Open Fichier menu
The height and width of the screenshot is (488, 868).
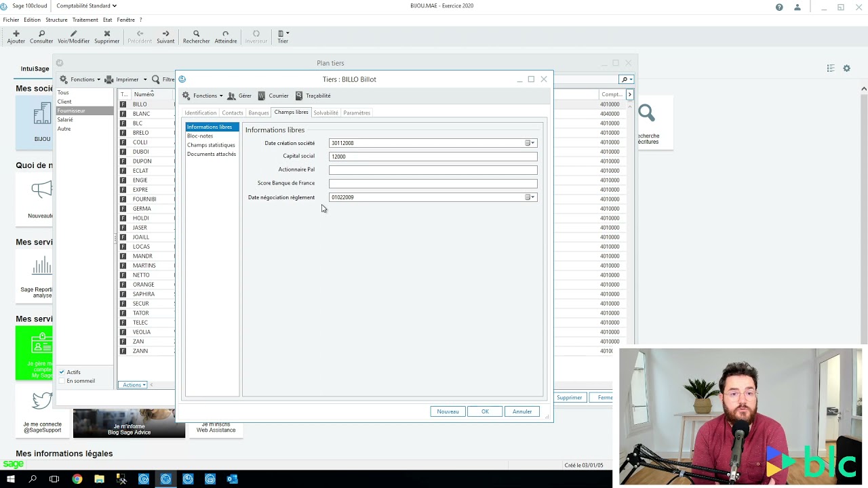pos(11,20)
